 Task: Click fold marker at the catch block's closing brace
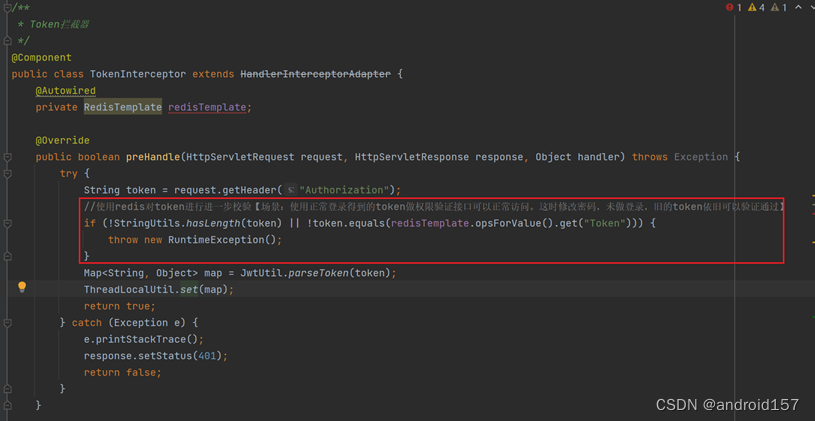point(7,388)
